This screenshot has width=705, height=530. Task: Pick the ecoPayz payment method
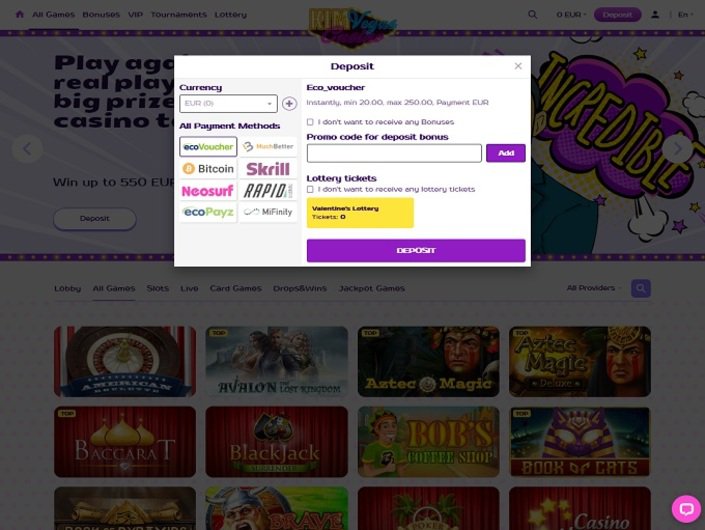click(208, 212)
